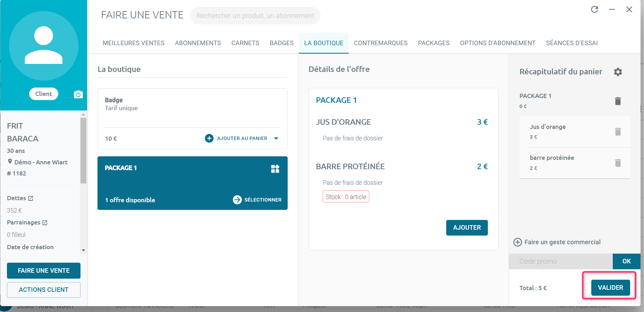The height and width of the screenshot is (312, 644).
Task: Click the # 1182 client number
Action: (16, 173)
